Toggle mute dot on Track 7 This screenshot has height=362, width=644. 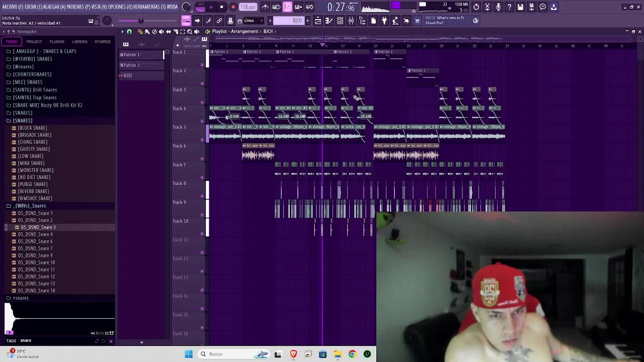(x=202, y=177)
